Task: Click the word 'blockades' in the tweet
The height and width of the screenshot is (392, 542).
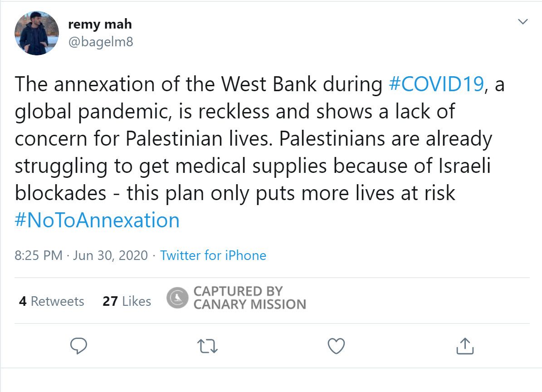Action: click(x=60, y=193)
